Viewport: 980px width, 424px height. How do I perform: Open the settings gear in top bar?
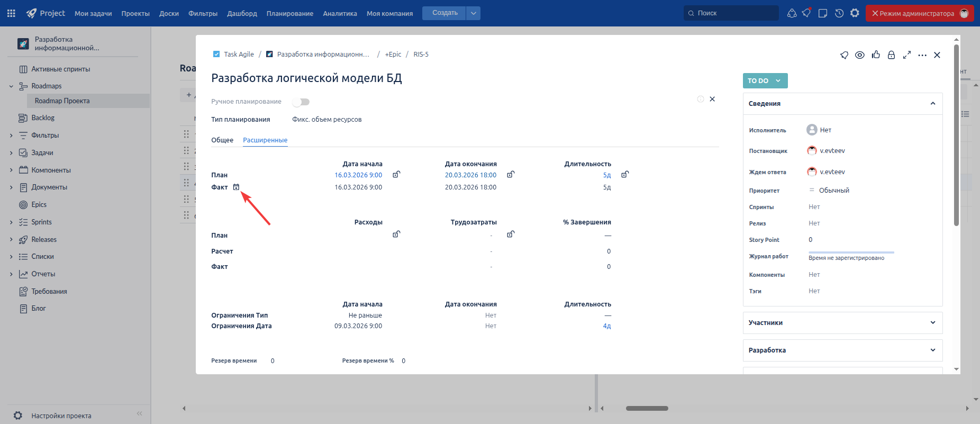(x=855, y=13)
